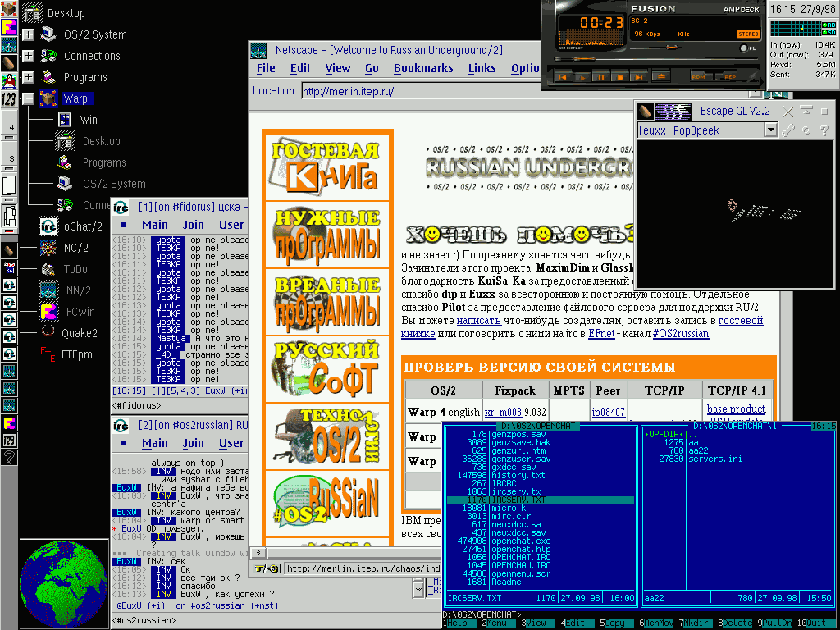Collapse the Warp tree node

tap(29, 98)
